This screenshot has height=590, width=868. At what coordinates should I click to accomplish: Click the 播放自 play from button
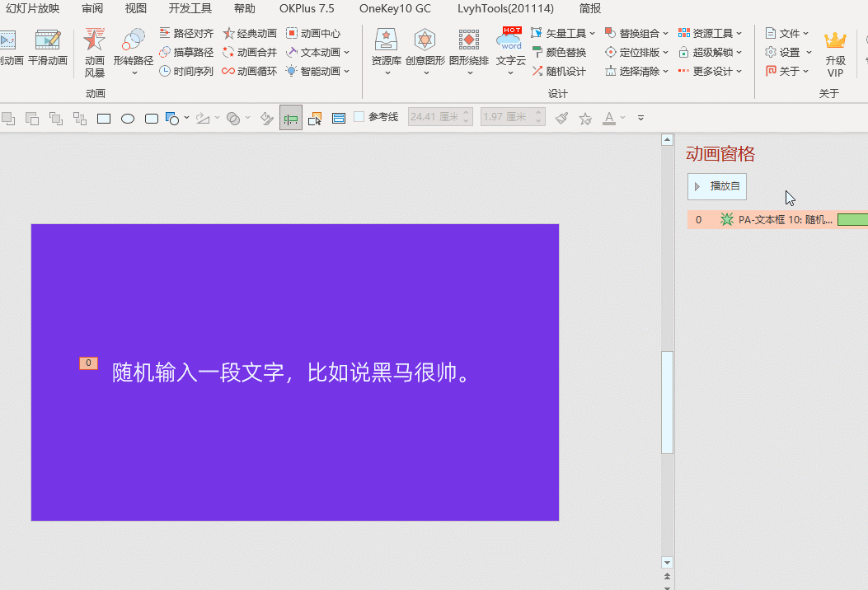coord(717,186)
